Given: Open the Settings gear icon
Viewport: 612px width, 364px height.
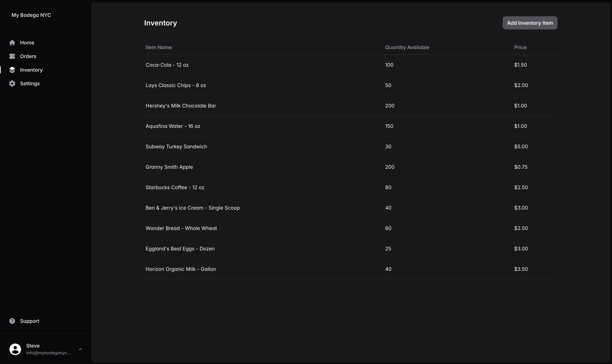Looking at the screenshot, I should [12, 83].
